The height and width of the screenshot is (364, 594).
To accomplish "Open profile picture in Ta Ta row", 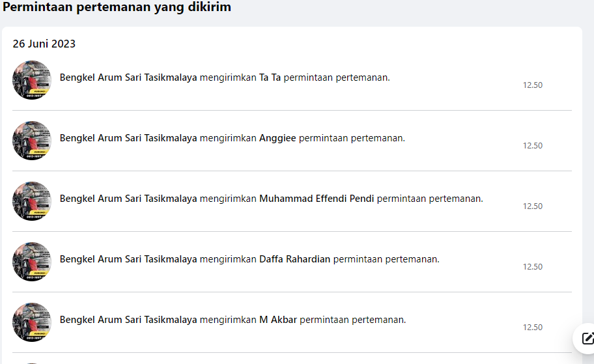I will pos(32,80).
